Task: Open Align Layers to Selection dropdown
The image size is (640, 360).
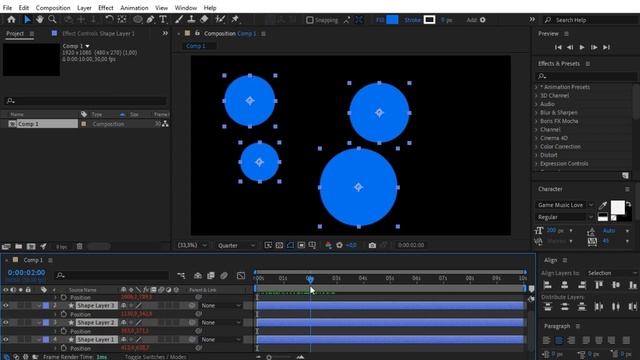Action: pyautogui.click(x=611, y=273)
